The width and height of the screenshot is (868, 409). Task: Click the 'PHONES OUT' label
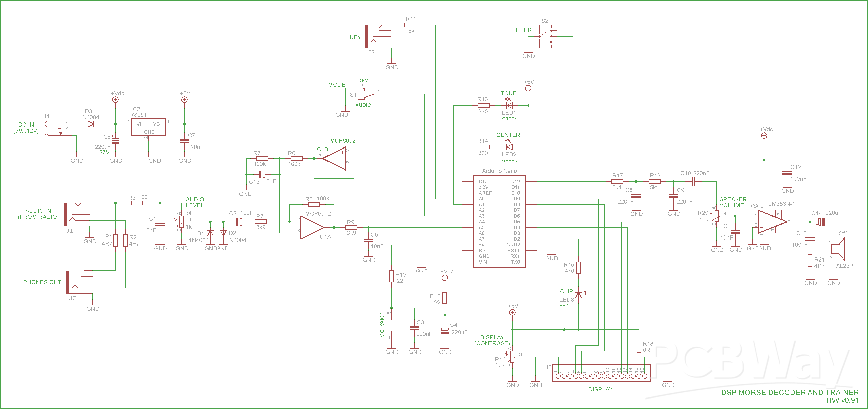click(42, 282)
